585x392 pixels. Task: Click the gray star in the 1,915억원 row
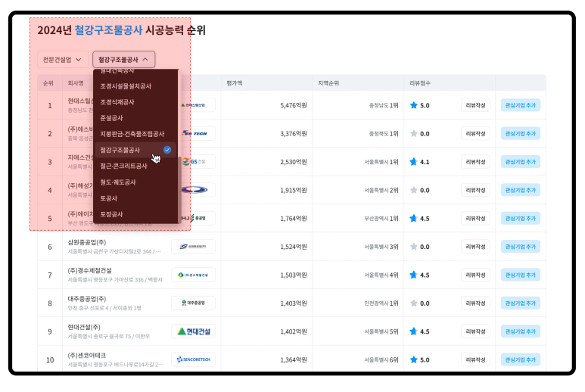tap(413, 190)
